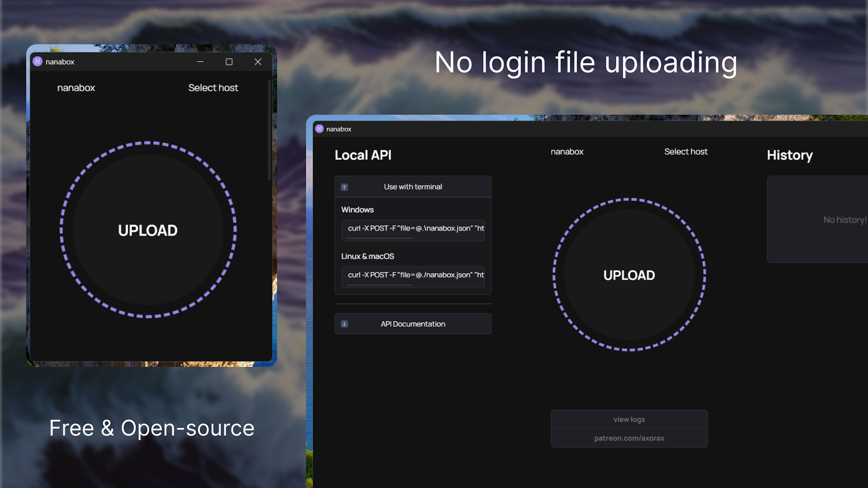Select the Linux & macOS curl command field
Screen dimensions: 868x488
click(413, 276)
